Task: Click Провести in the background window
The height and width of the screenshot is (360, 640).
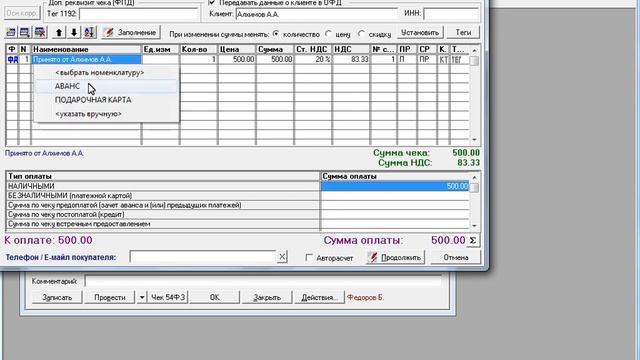Action: point(109,298)
